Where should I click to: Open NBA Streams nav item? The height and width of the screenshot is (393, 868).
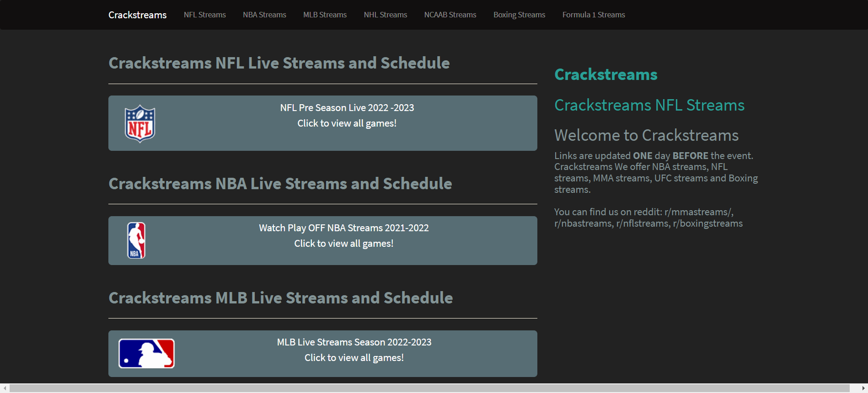pos(264,15)
